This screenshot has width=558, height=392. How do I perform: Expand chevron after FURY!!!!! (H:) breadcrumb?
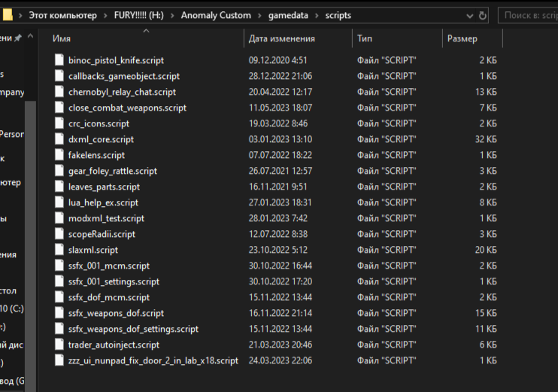[172, 16]
